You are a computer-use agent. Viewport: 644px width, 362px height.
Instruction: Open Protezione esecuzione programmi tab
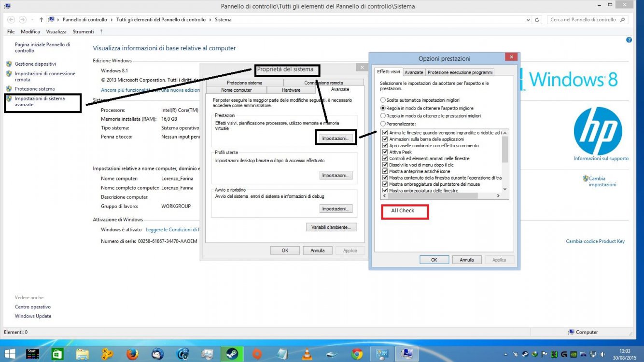pyautogui.click(x=460, y=72)
